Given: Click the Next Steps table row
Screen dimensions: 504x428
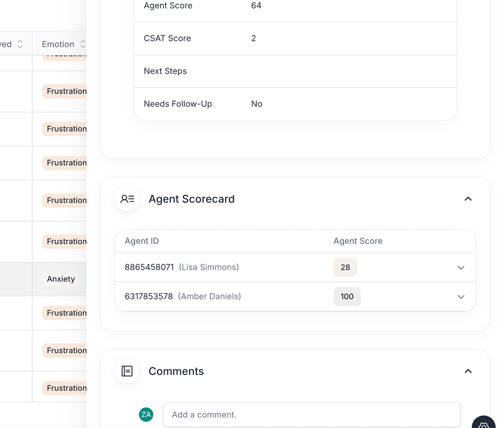Looking at the screenshot, I should tap(295, 72).
